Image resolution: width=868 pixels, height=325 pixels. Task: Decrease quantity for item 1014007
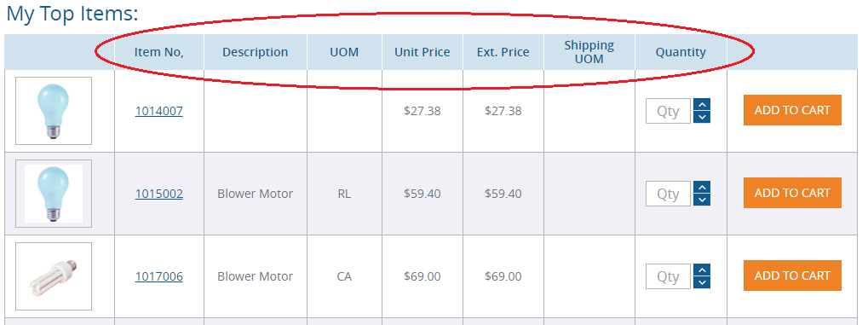(x=702, y=117)
